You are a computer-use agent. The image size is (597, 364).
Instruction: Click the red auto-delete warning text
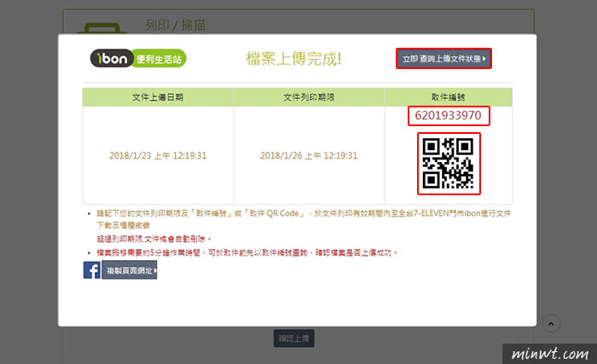[154, 239]
